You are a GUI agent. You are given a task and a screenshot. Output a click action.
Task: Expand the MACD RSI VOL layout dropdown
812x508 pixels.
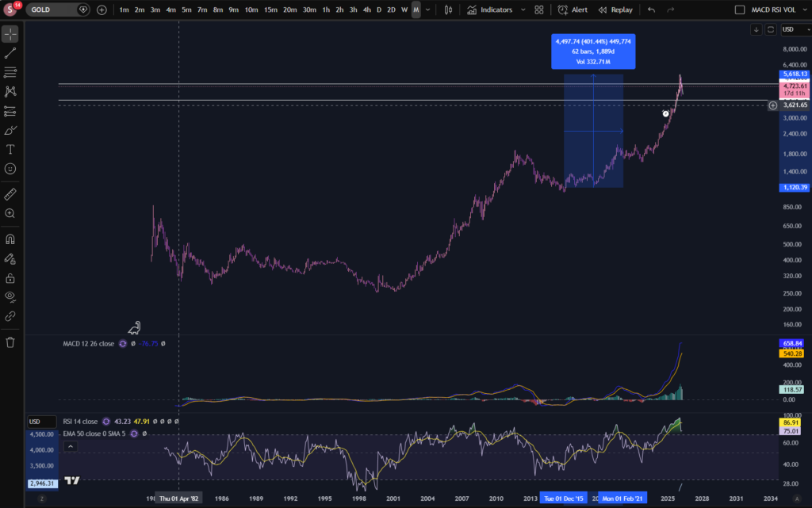(806, 10)
